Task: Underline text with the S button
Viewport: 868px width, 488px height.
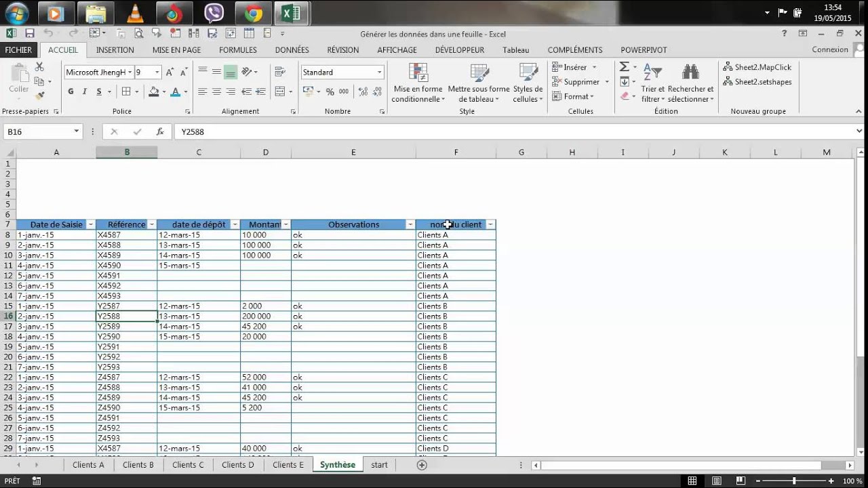Action: click(99, 91)
